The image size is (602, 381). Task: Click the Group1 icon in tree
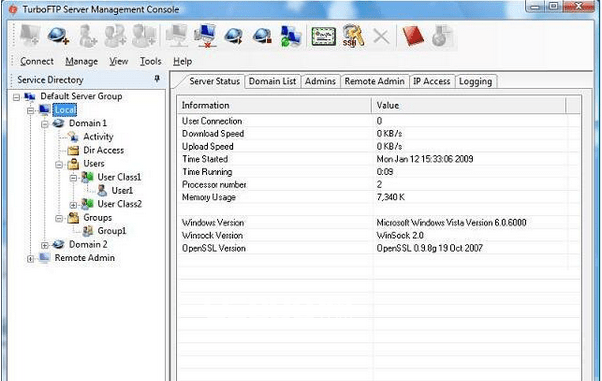tap(88, 231)
